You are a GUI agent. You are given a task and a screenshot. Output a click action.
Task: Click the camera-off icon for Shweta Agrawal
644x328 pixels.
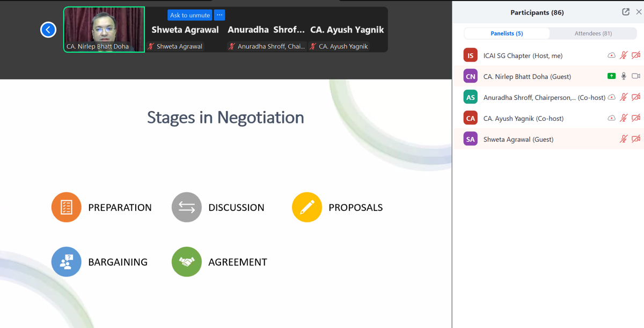tap(636, 139)
